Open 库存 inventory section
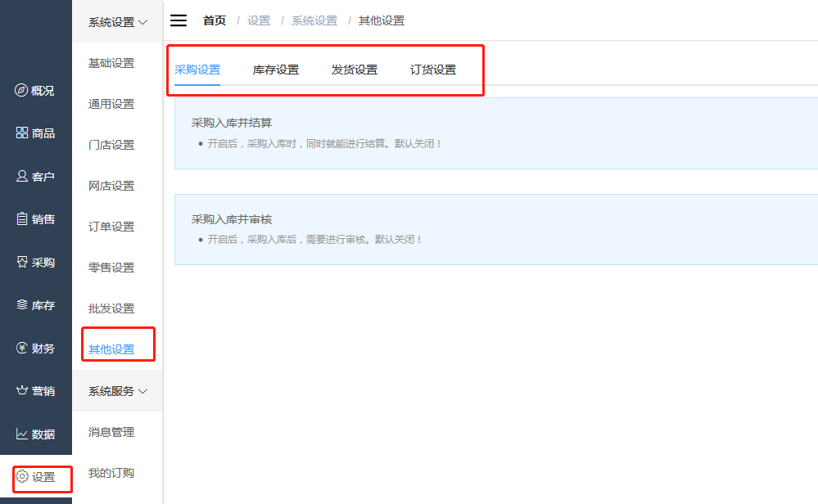Screen dimensions: 818x504 coord(35,305)
